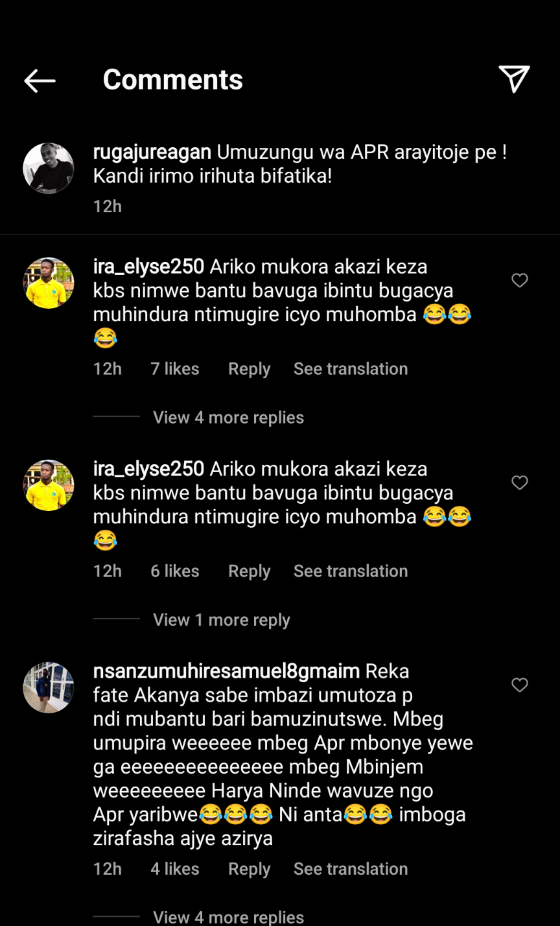Image resolution: width=560 pixels, height=926 pixels.
Task: Open the nsanzumuhiresamuel8gmaim username link
Action: [226, 671]
